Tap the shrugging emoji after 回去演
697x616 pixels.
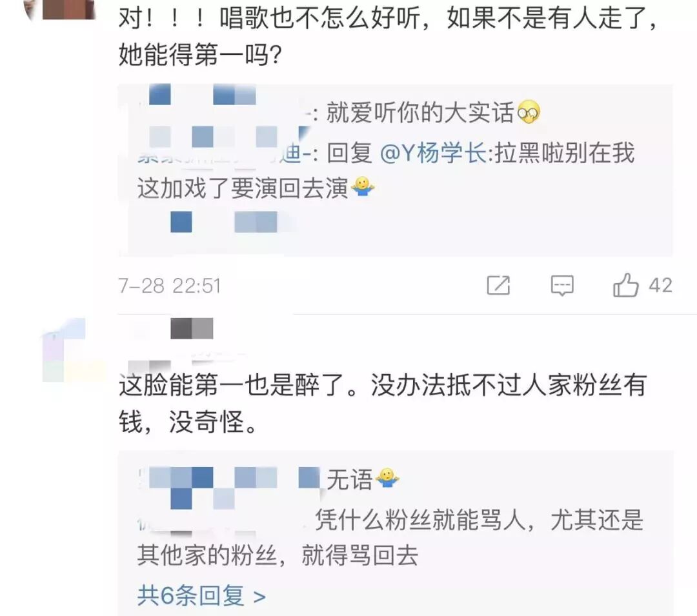[362, 187]
